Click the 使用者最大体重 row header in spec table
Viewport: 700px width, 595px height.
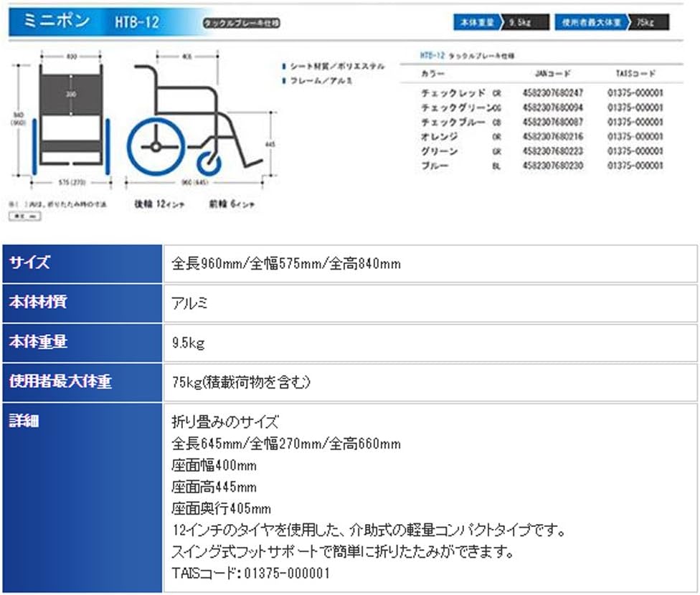click(82, 382)
